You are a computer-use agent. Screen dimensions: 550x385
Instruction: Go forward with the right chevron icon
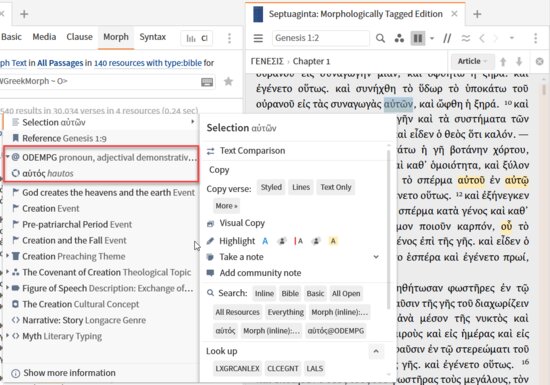(x=495, y=38)
